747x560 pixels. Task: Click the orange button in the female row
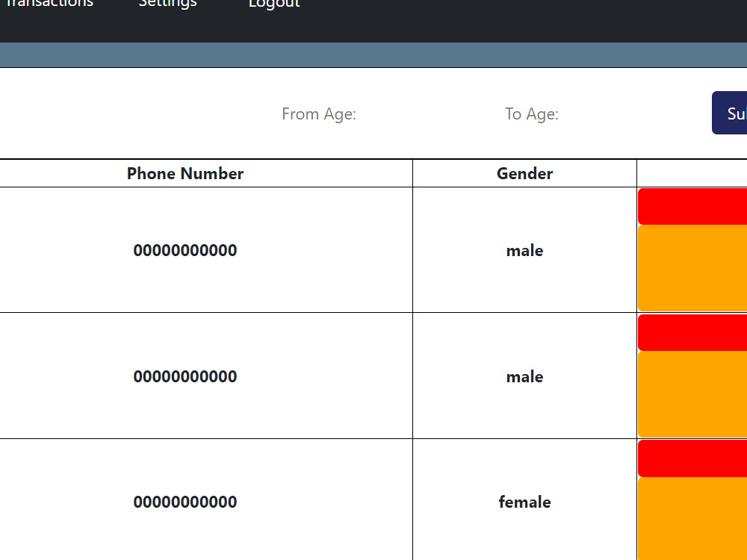click(692, 519)
